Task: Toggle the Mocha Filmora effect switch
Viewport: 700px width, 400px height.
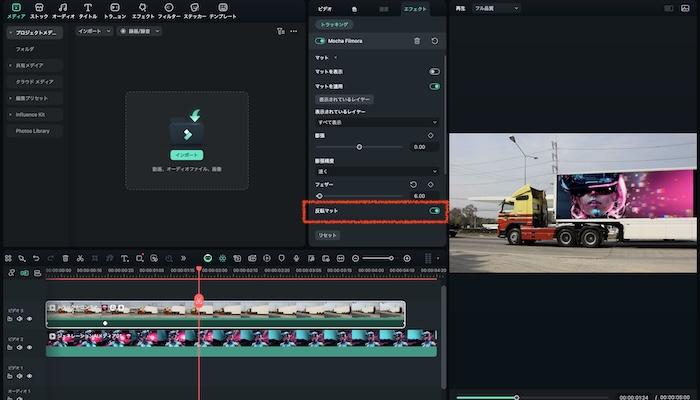Action: click(x=321, y=41)
